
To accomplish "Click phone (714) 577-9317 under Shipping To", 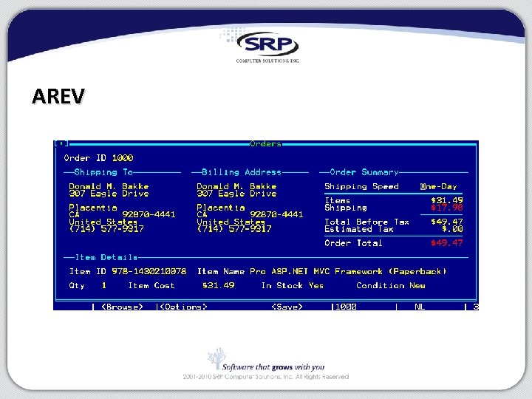I will 106,228.
